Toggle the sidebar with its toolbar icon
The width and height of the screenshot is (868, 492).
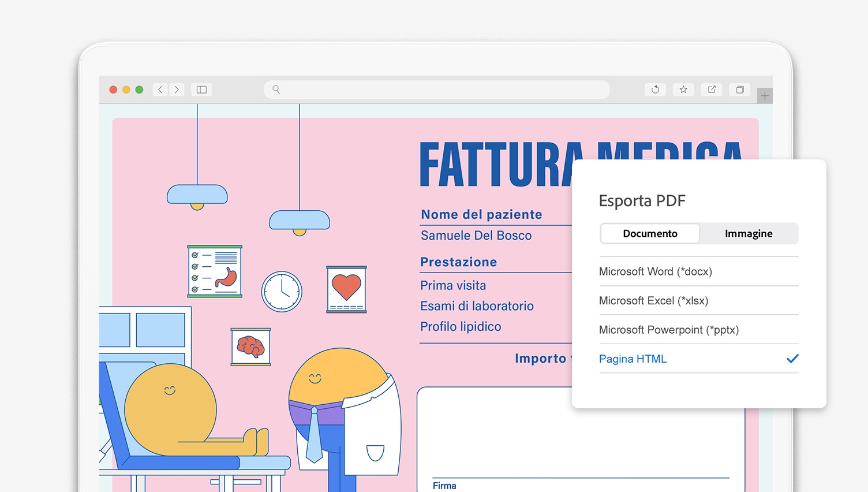click(x=201, y=90)
